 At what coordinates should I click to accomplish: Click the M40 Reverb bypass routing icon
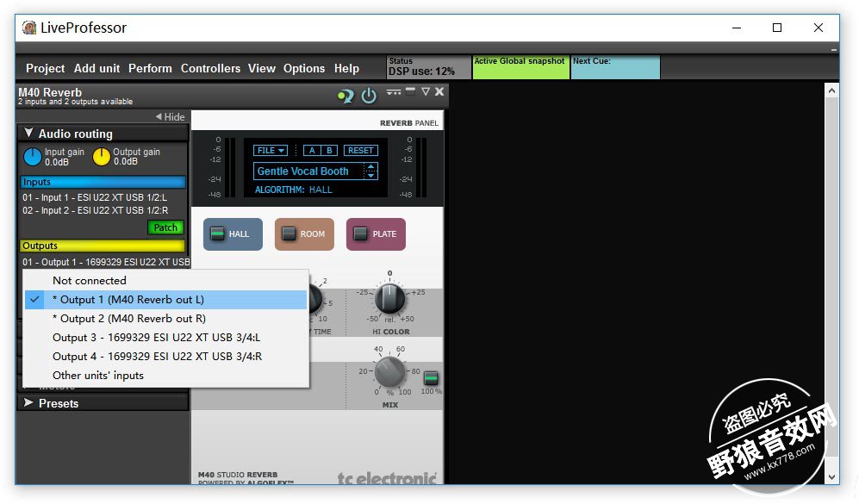pos(345,96)
